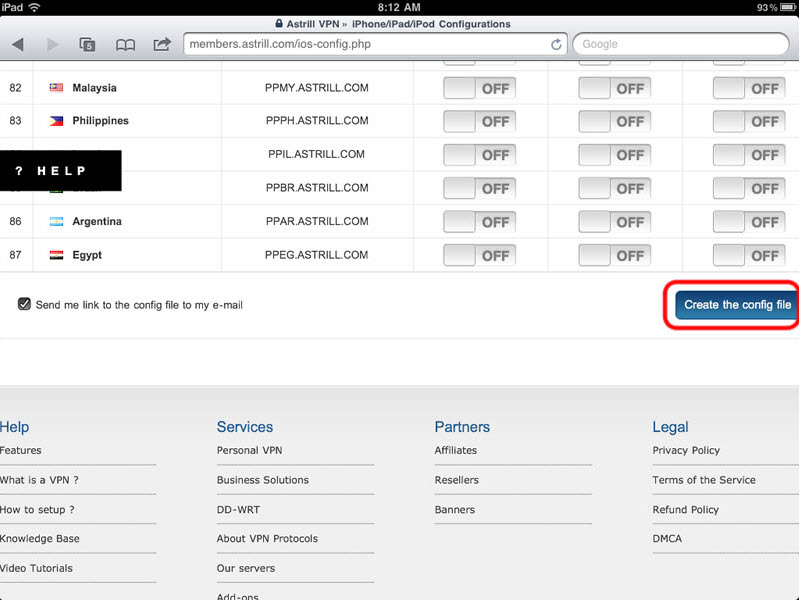
Task: Open Banners partners link
Action: [x=454, y=510]
